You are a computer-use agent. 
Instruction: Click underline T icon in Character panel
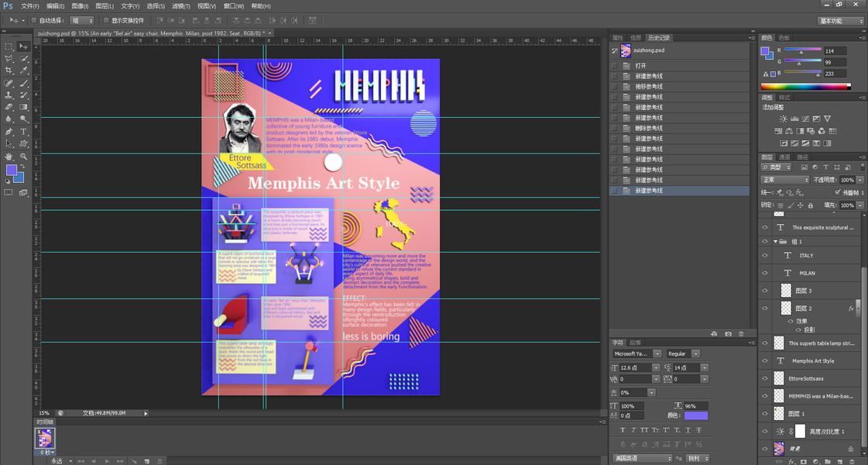(688, 430)
